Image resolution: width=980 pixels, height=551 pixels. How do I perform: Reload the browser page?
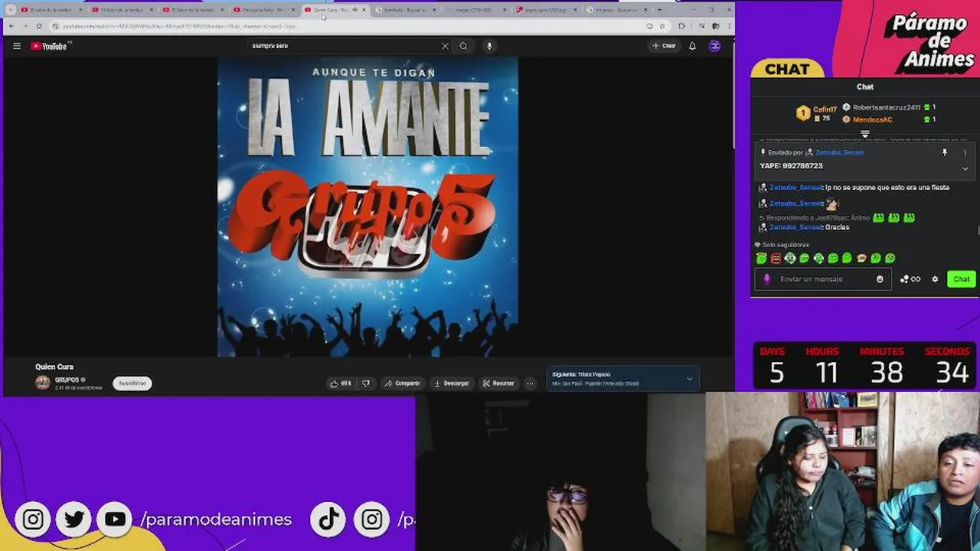tap(38, 26)
